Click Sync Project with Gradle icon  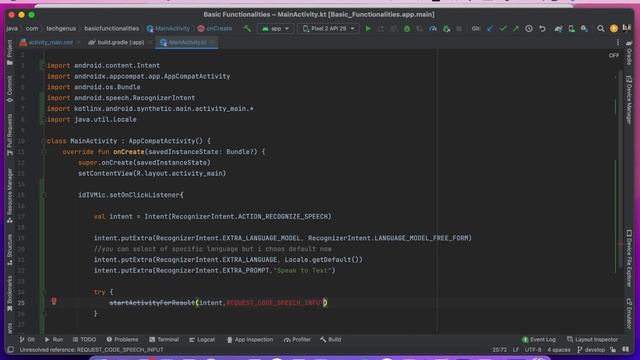[558, 29]
